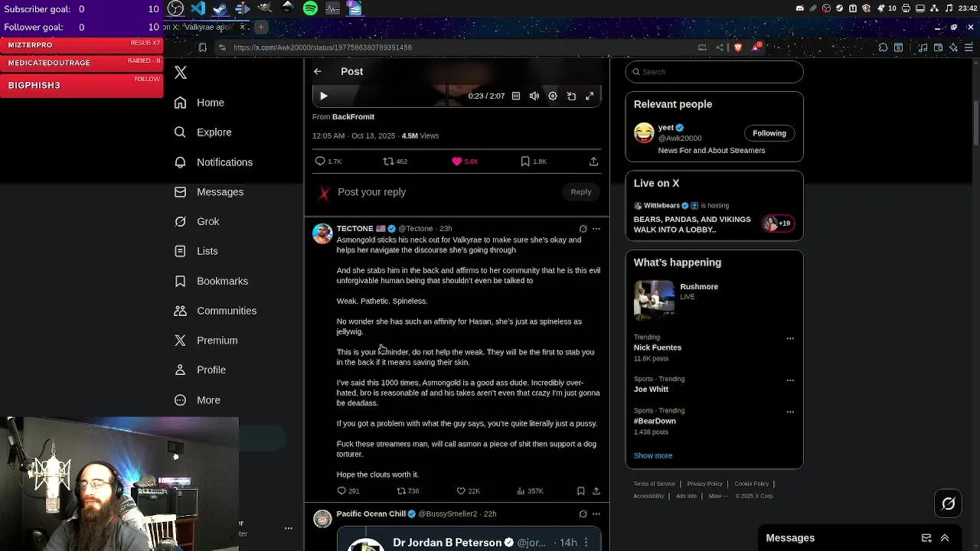Screen dimensions: 980x551
Task: Reply to TECTONE's post (291 replies)
Action: [x=348, y=491]
